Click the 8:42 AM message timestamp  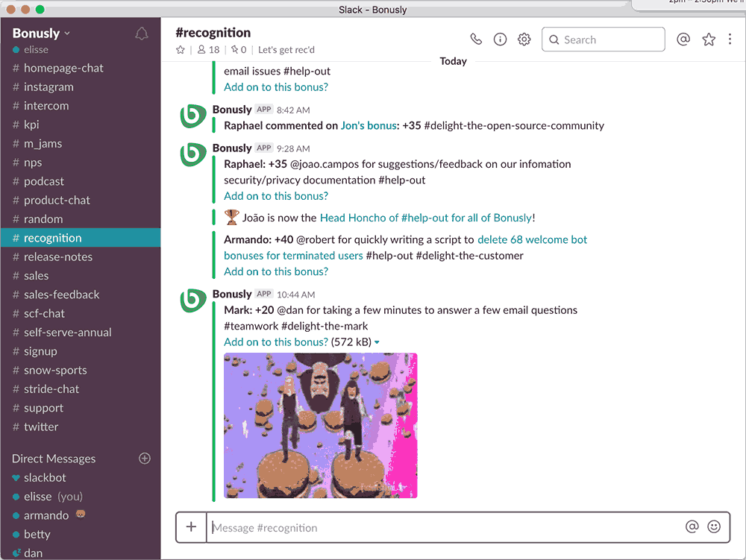pyautogui.click(x=293, y=110)
